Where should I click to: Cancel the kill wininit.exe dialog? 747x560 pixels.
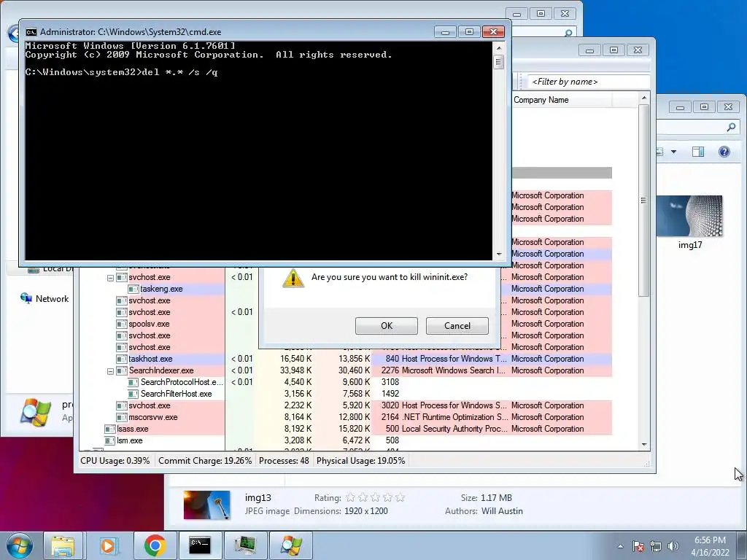tap(457, 326)
